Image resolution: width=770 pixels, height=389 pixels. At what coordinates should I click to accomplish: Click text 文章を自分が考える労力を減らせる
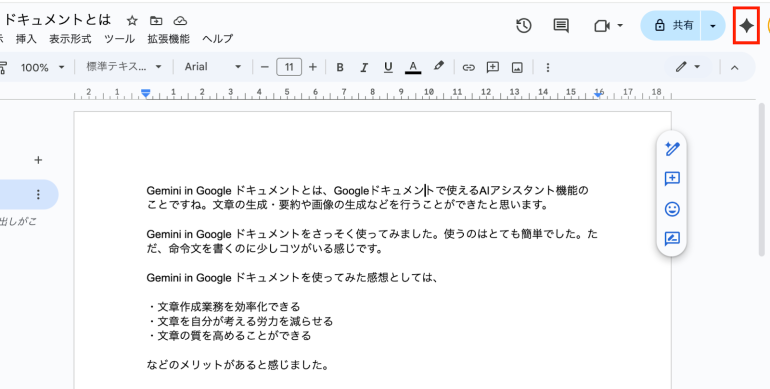[245, 322]
